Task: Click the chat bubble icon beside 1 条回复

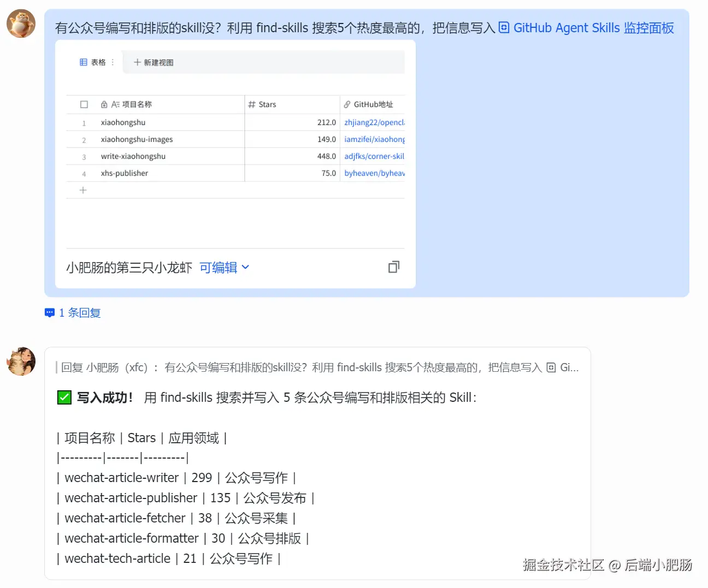Action: pyautogui.click(x=50, y=313)
